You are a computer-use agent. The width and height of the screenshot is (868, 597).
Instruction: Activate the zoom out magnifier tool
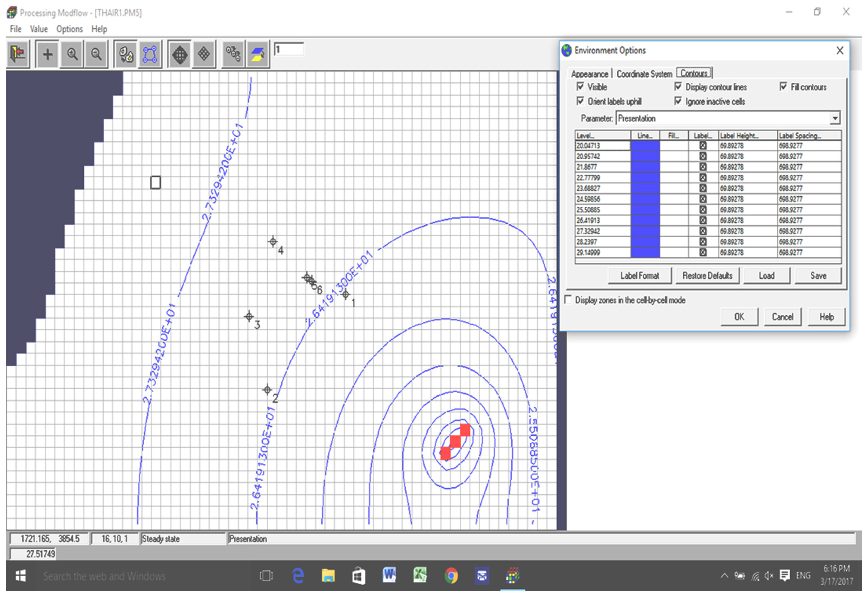96,55
